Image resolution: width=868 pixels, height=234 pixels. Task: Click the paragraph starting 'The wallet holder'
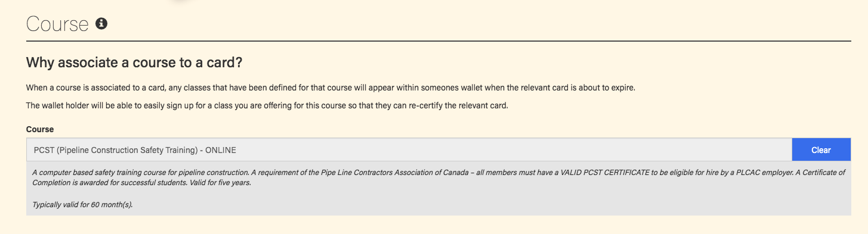(x=267, y=106)
